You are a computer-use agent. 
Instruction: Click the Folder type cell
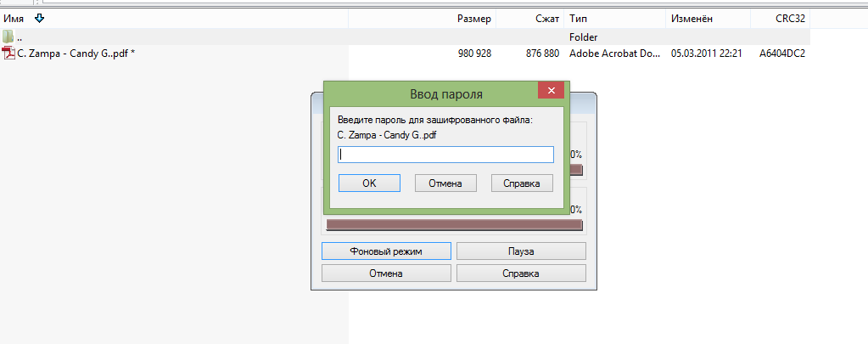click(584, 37)
